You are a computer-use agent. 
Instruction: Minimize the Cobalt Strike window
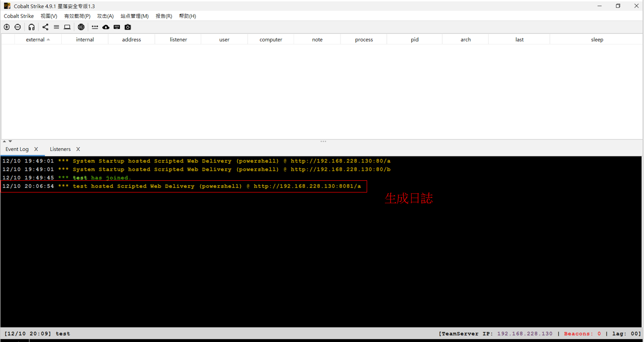point(599,6)
